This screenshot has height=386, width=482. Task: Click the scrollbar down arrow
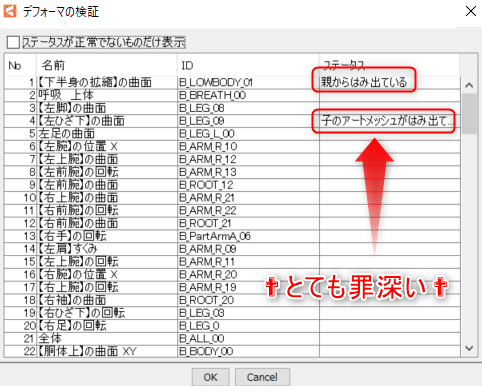point(469,348)
